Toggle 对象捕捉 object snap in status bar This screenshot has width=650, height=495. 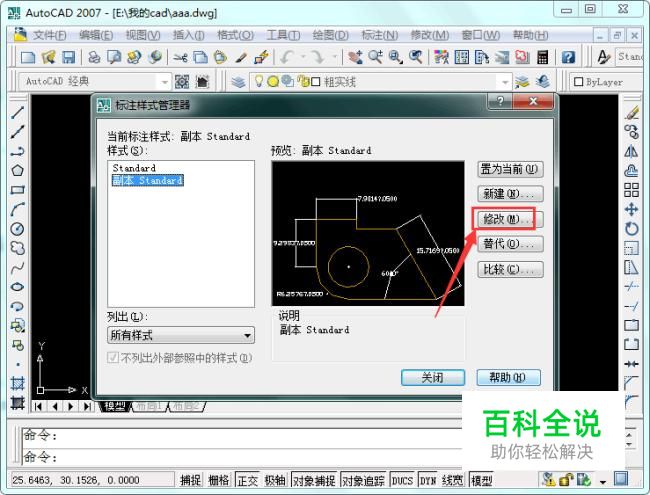point(314,480)
